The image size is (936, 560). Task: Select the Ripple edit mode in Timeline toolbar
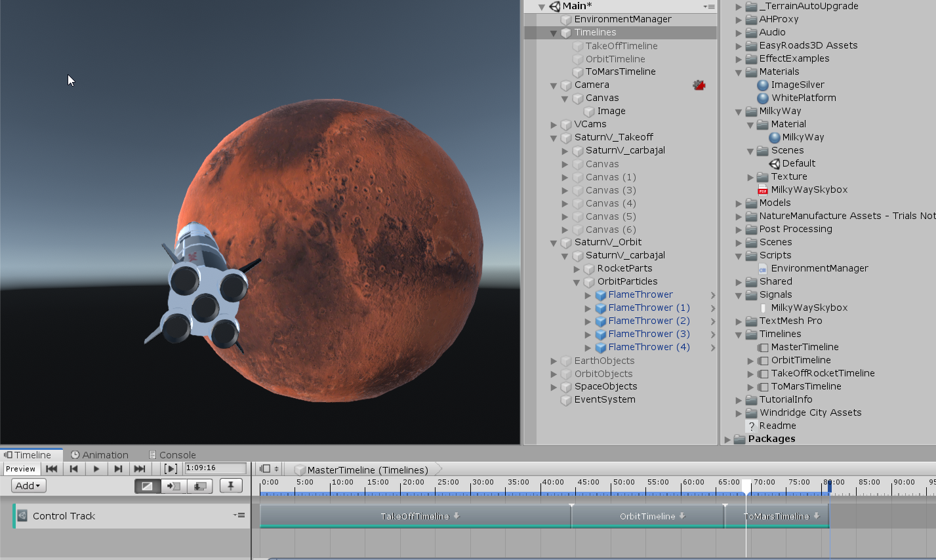pos(173,485)
